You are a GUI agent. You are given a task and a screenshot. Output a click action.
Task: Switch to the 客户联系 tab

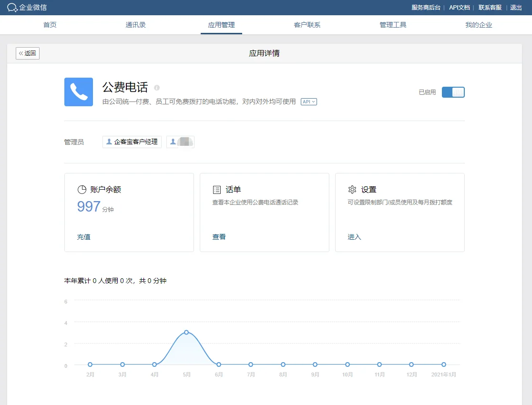click(307, 25)
